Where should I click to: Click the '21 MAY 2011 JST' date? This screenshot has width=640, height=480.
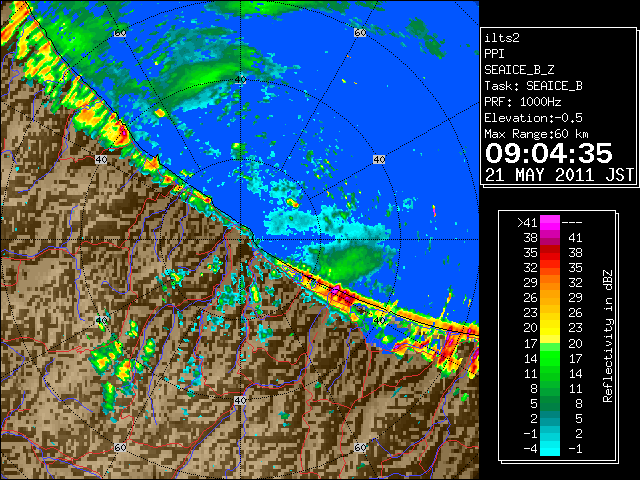point(560,175)
